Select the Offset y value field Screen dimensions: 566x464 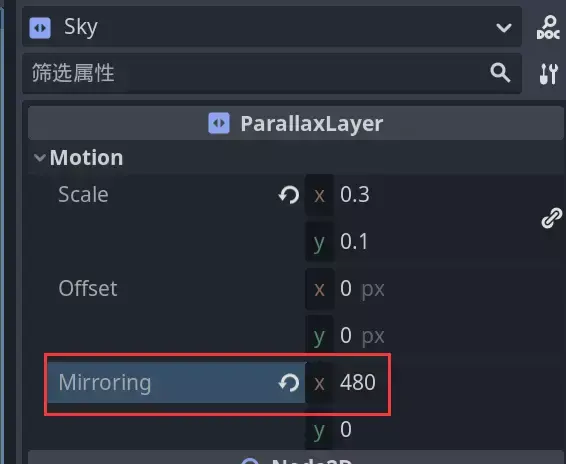pos(435,335)
